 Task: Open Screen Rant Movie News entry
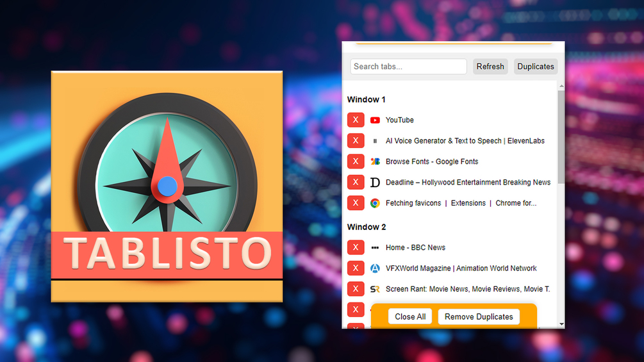468,289
